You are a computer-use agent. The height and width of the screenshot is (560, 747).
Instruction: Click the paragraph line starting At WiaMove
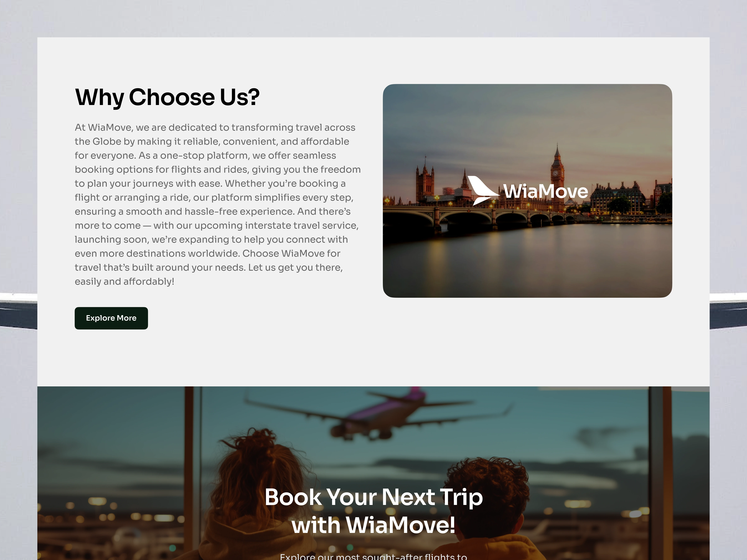[x=215, y=128]
